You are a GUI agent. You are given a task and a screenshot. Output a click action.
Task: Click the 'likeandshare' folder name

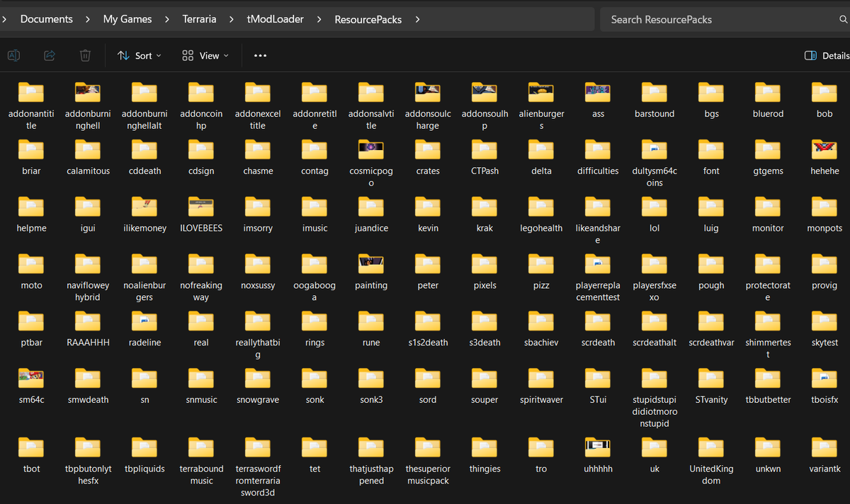coord(598,234)
